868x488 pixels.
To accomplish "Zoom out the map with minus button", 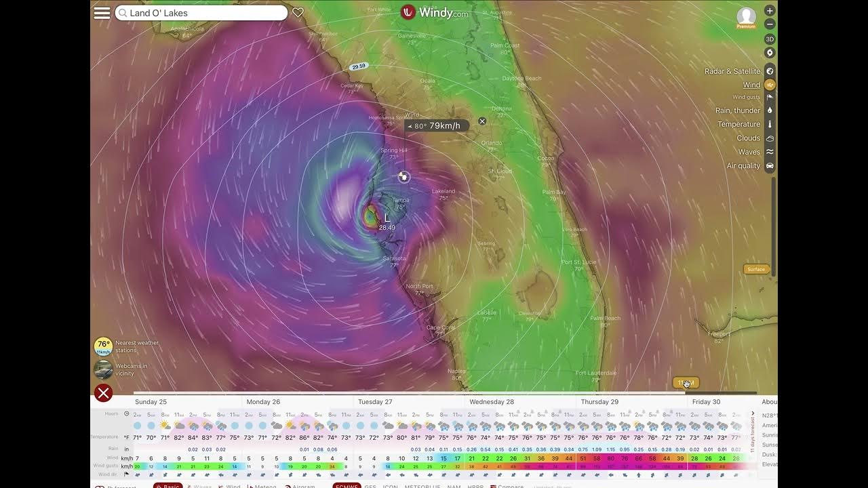I will coord(770,24).
